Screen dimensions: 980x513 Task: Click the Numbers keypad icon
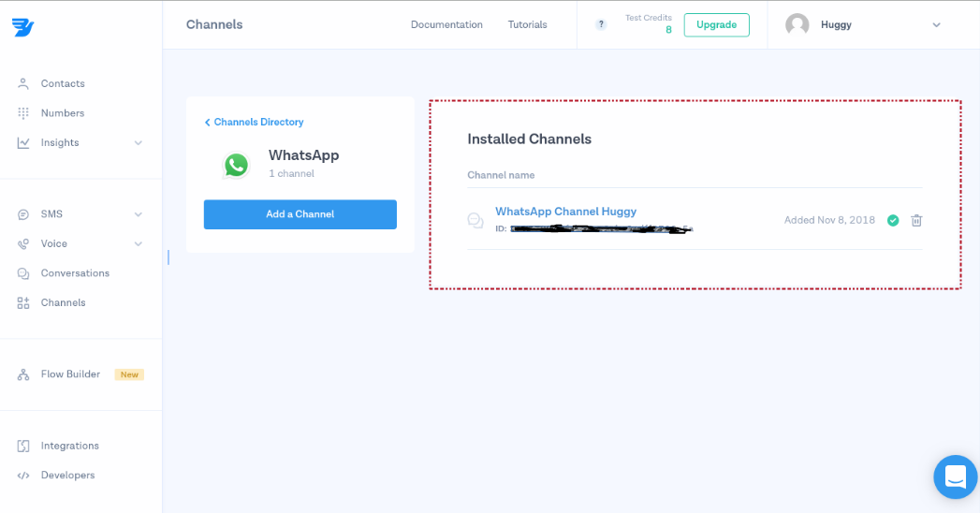23,113
